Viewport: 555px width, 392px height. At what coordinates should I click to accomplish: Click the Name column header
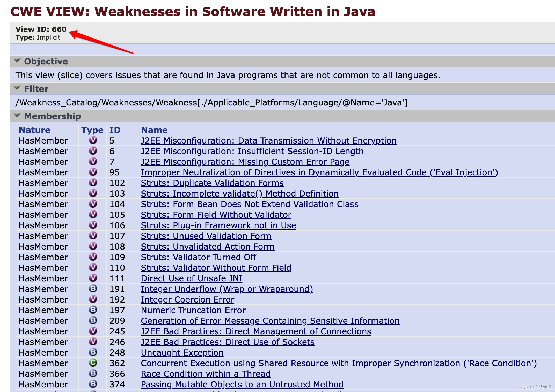154,130
